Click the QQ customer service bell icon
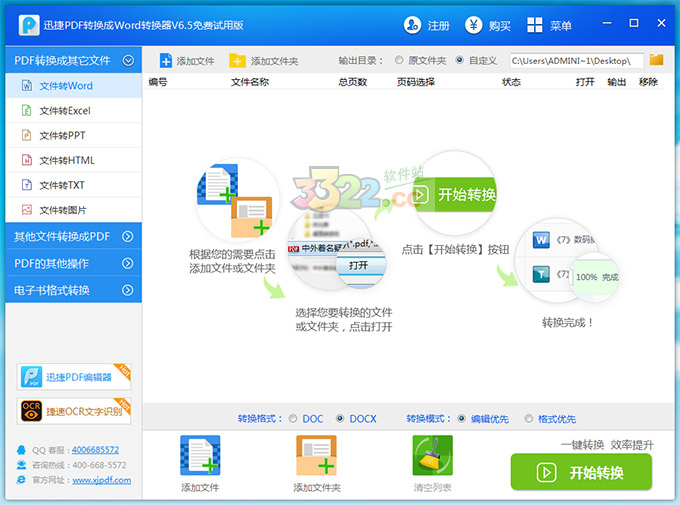680x505 pixels. 21,450
